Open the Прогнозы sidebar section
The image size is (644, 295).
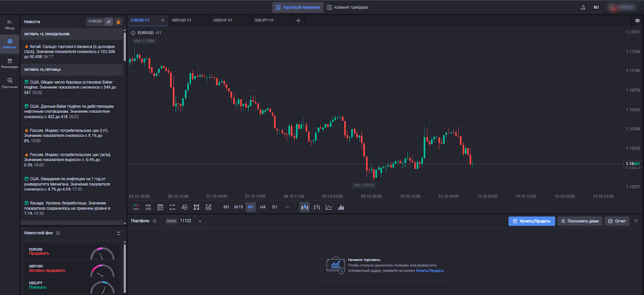(10, 83)
